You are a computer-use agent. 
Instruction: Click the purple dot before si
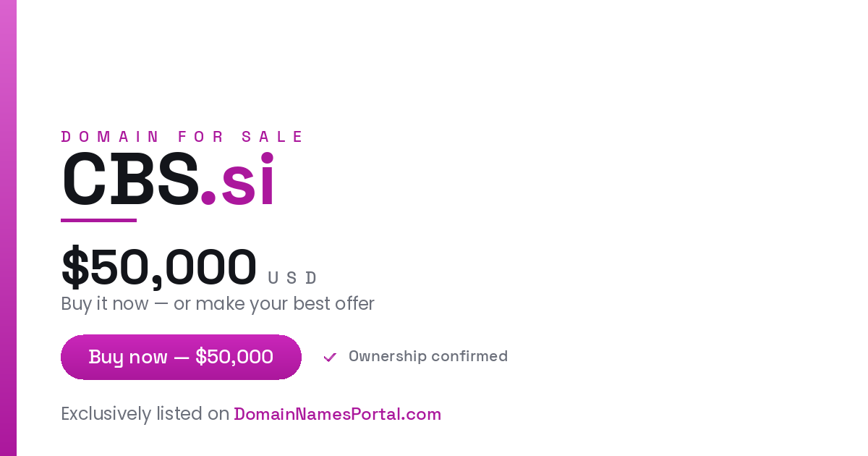coord(208,198)
